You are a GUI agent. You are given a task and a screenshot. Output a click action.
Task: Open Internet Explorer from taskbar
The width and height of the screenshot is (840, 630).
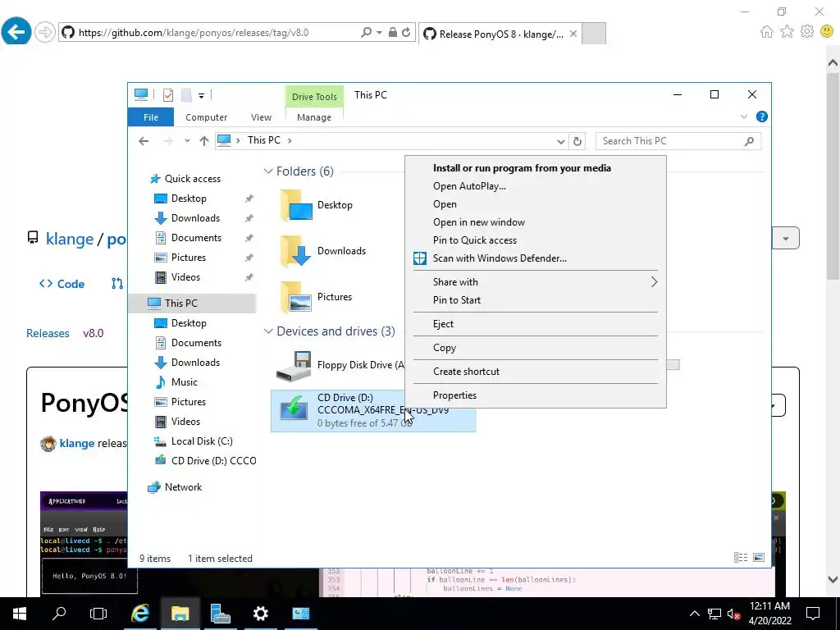pyautogui.click(x=140, y=614)
